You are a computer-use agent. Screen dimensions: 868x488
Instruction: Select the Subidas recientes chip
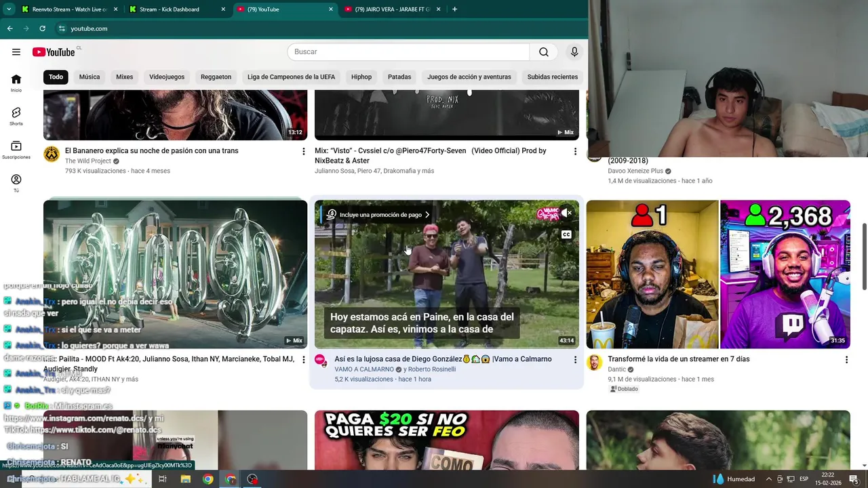(x=553, y=77)
